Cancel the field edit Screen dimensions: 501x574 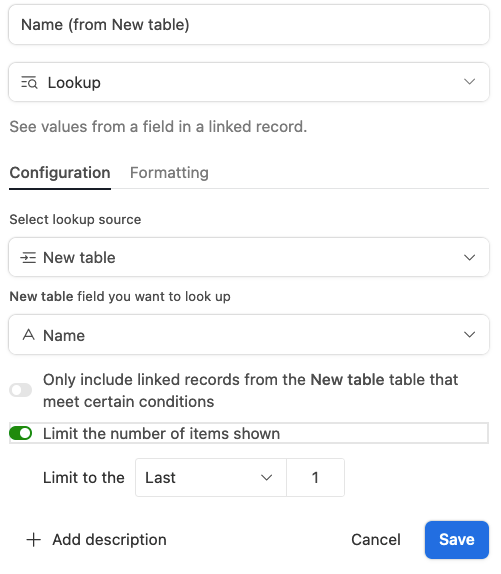376,540
